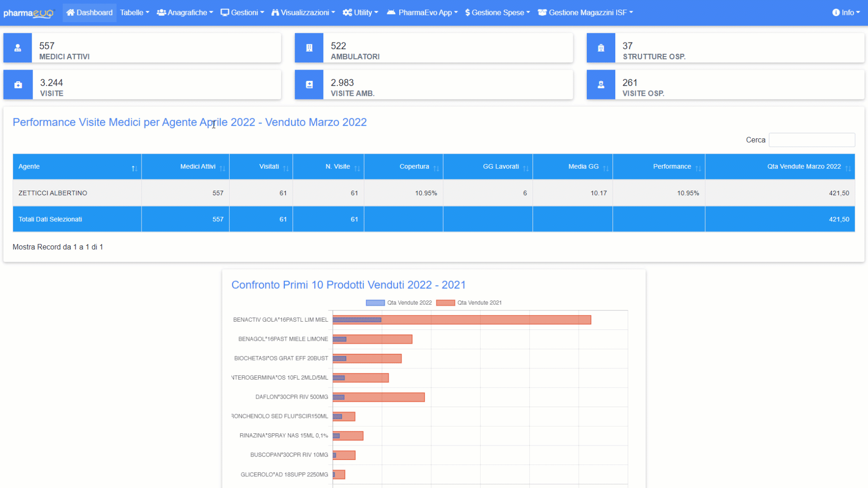This screenshot has height=488, width=868.
Task: Open the Anagrafiche dropdown menu
Action: (x=185, y=13)
